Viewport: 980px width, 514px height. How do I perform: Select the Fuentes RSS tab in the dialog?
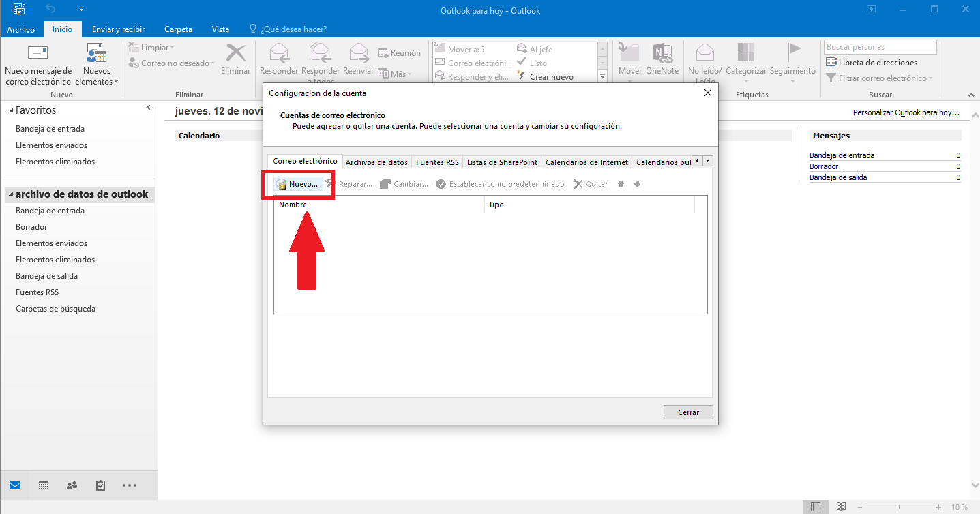coord(438,162)
